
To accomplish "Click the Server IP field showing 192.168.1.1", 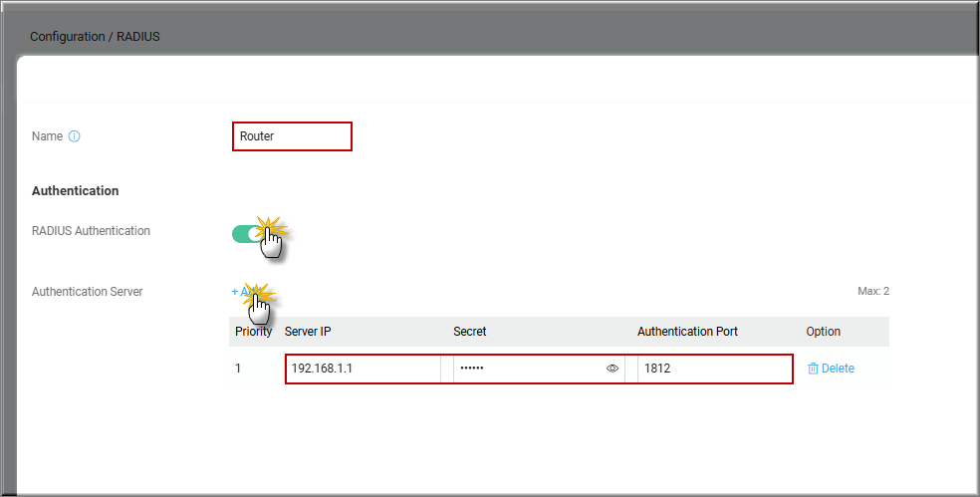I will 363,369.
